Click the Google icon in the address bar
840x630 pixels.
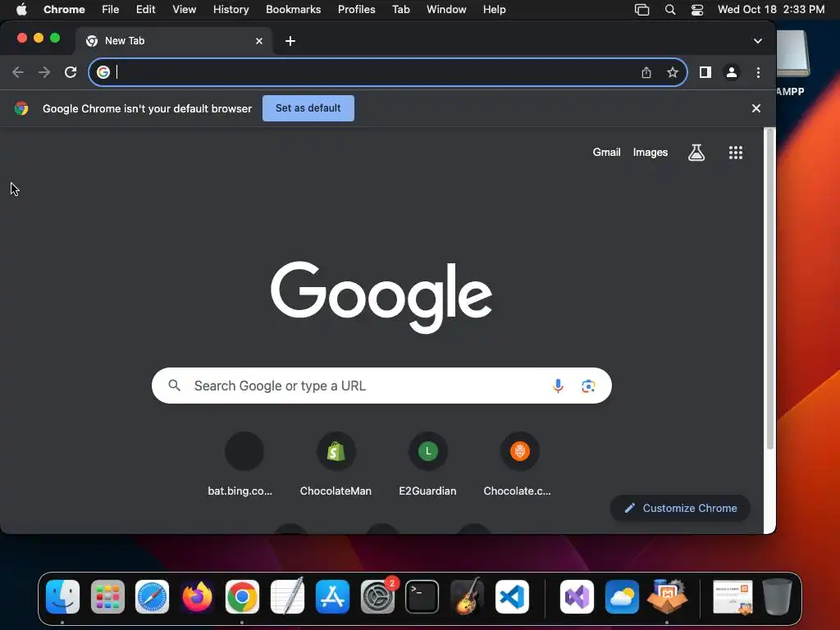click(103, 72)
